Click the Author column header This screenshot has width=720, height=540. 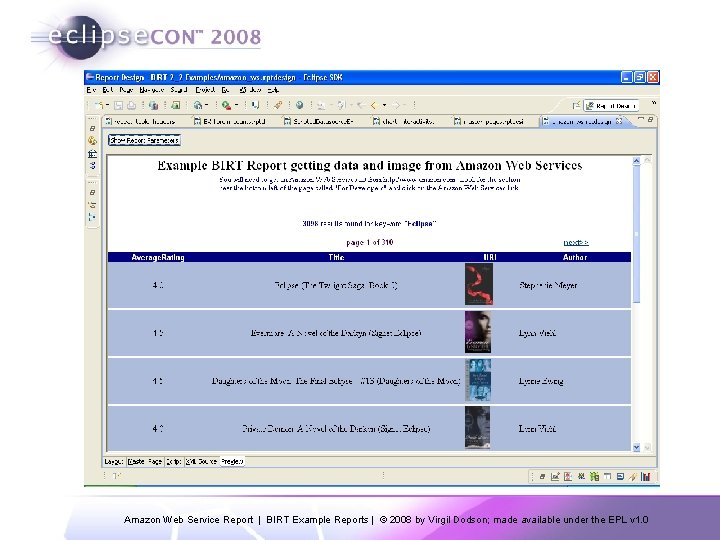click(x=575, y=257)
